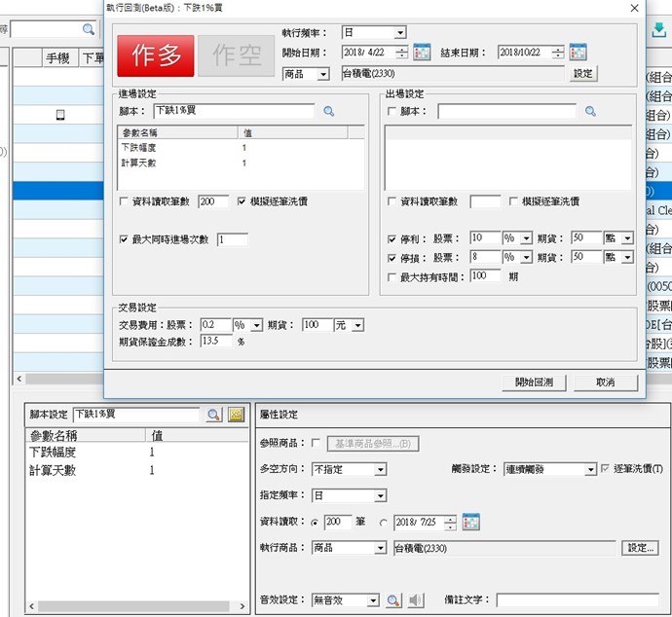
Task: Select the red 作多 long button
Action: (x=155, y=56)
